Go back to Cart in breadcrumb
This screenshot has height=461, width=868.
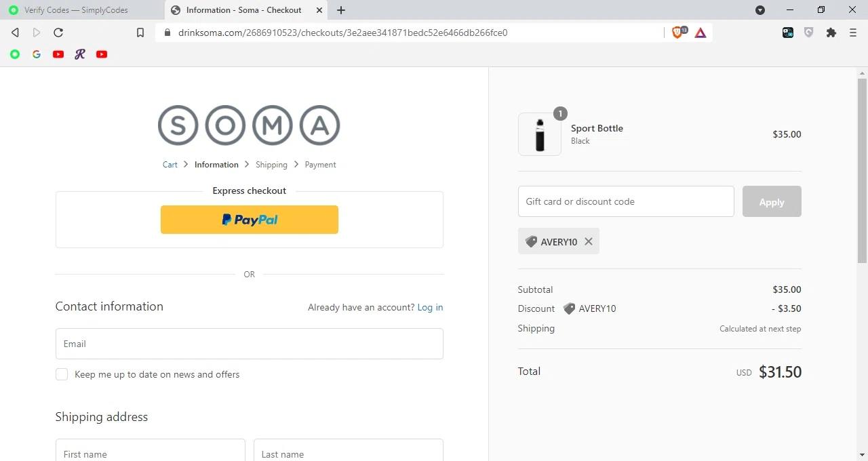pyautogui.click(x=170, y=165)
